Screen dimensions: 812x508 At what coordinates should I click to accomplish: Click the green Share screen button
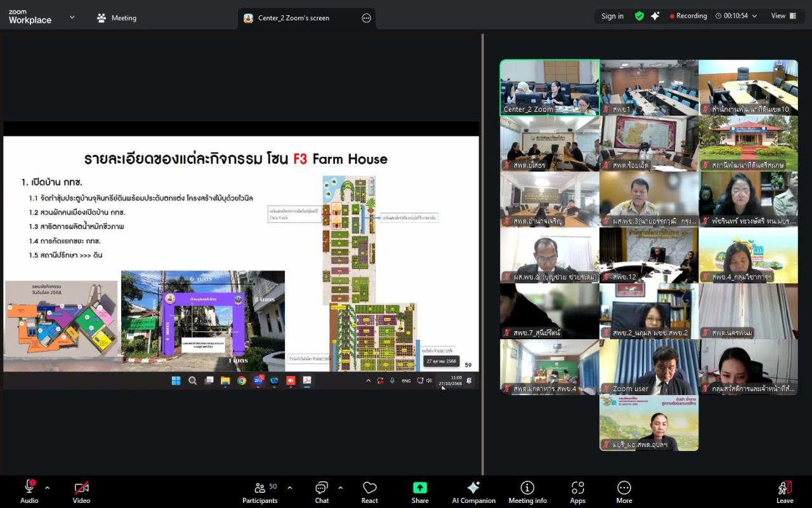coord(420,491)
